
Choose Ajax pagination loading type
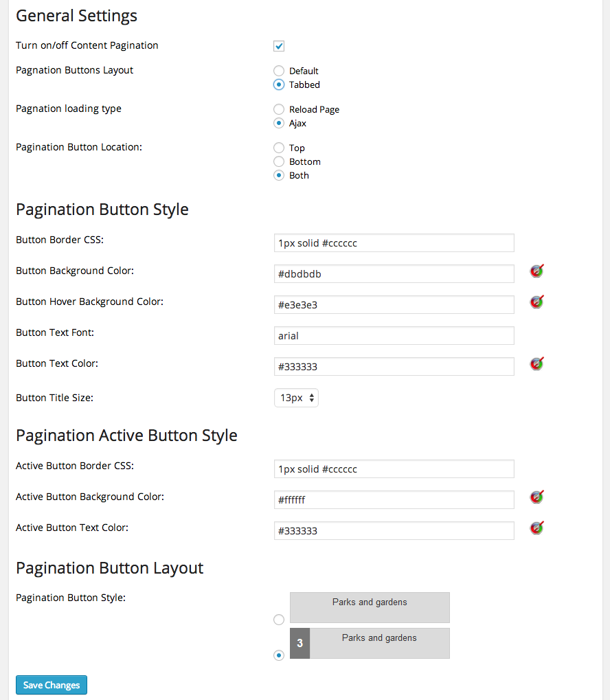click(x=279, y=123)
